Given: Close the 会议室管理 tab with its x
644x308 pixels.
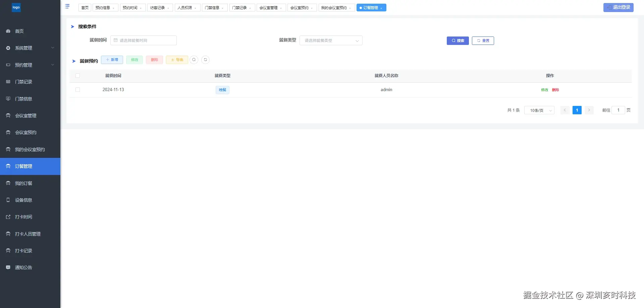Looking at the screenshot, I should (x=281, y=8).
